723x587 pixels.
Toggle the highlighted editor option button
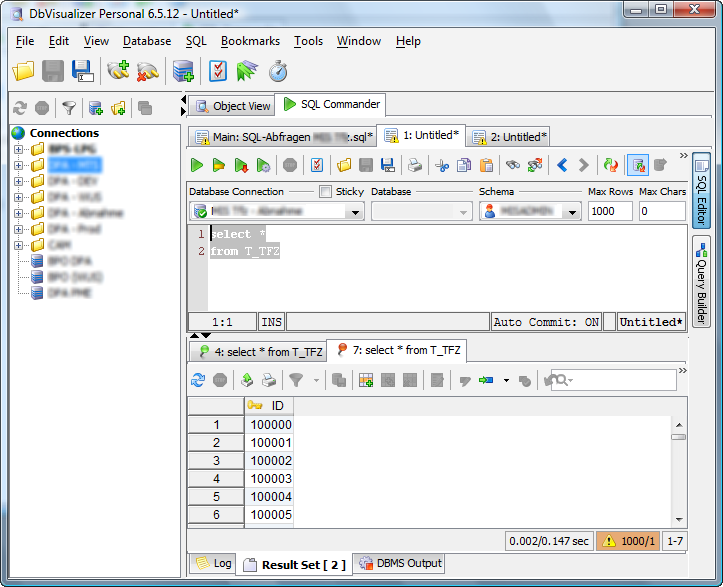tap(638, 165)
